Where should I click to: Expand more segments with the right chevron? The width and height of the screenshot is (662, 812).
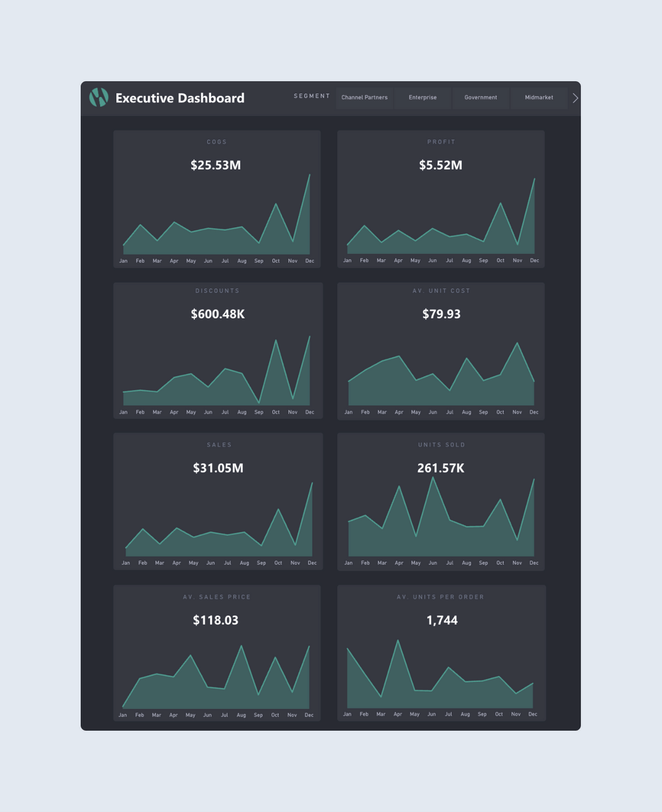click(x=574, y=98)
